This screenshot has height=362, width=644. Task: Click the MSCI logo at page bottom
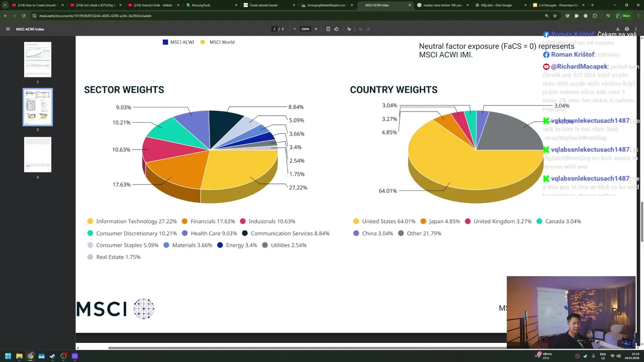point(115,309)
